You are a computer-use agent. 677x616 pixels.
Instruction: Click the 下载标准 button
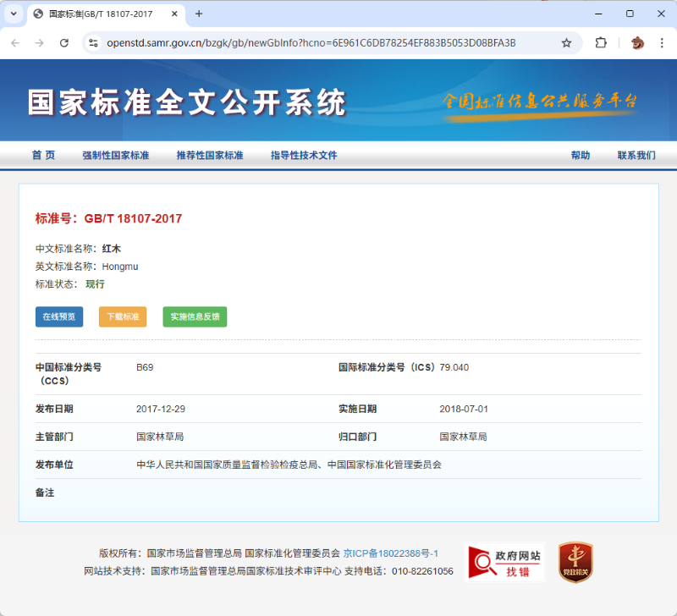pos(123,317)
